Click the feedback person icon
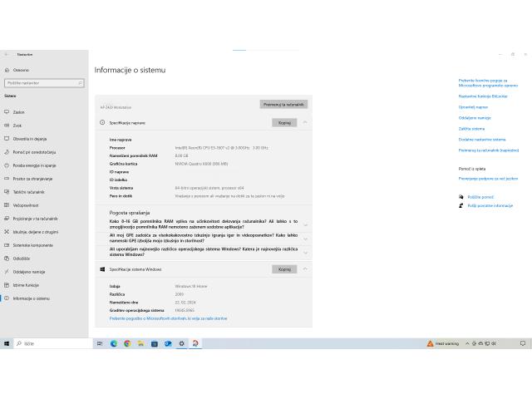The image size is (532, 399). [461, 205]
